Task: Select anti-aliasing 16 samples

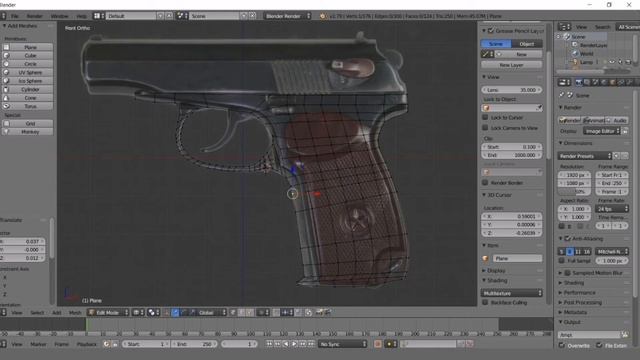Action: tap(587, 252)
